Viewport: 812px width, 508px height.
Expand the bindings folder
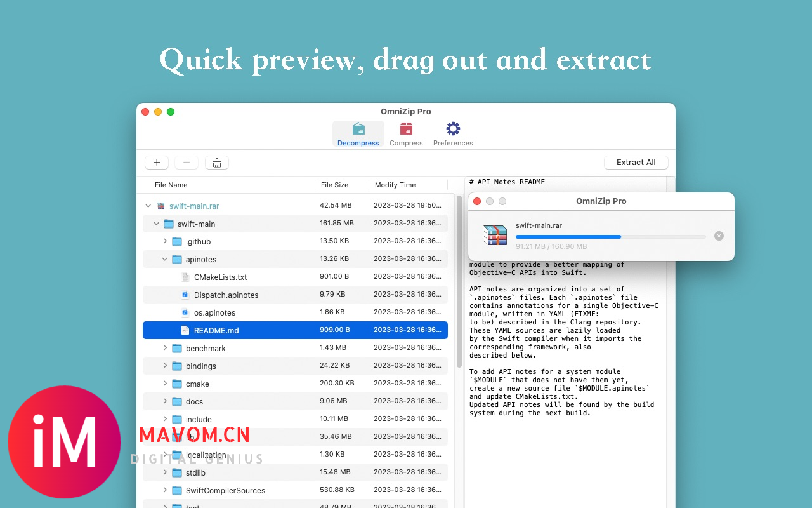(x=165, y=366)
